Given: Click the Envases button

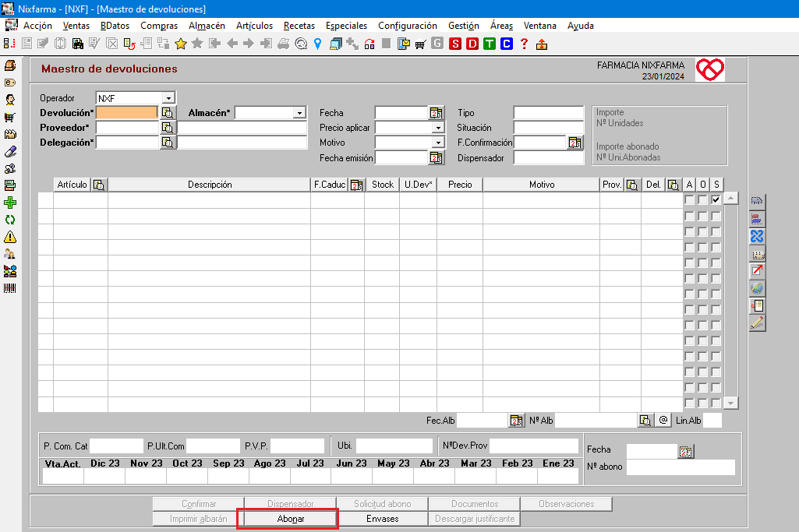Looking at the screenshot, I should pyautogui.click(x=382, y=519).
